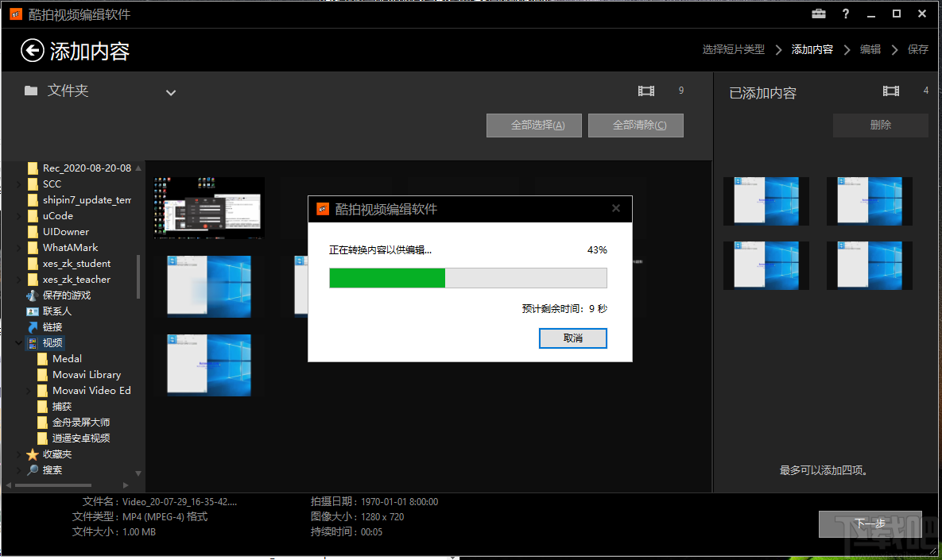
Task: Click the 编辑 breadcrumb step
Action: tap(870, 48)
